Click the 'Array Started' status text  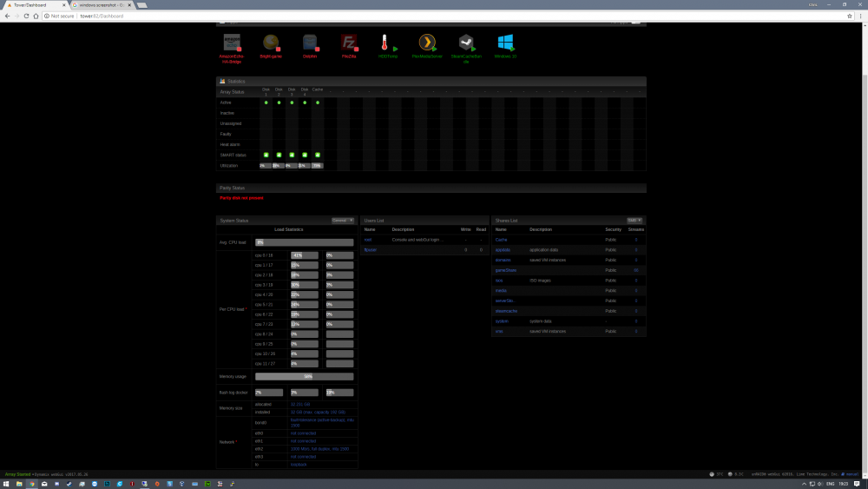pyautogui.click(x=17, y=474)
